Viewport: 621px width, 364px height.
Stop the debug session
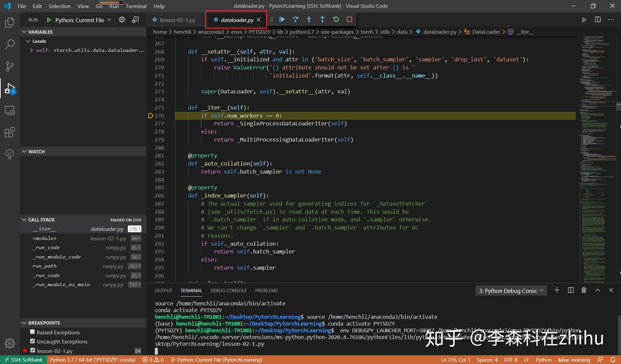click(349, 19)
